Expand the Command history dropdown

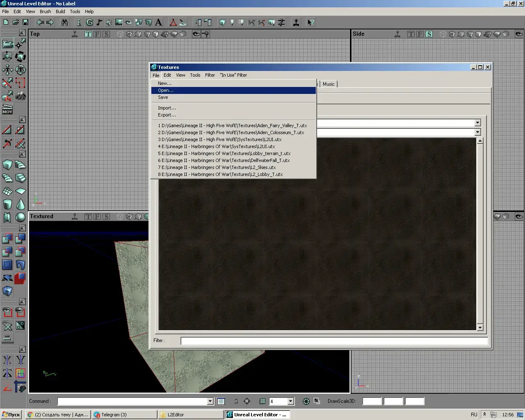pos(210,401)
